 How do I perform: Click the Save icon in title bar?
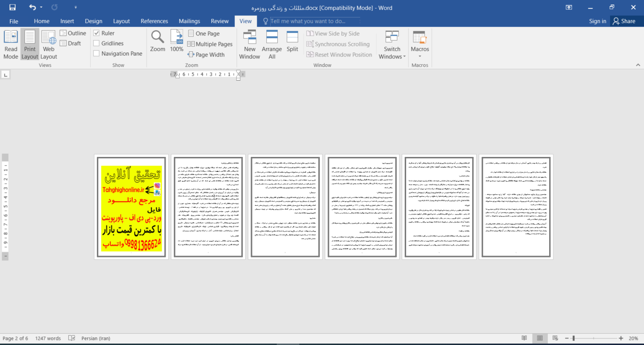click(x=12, y=8)
